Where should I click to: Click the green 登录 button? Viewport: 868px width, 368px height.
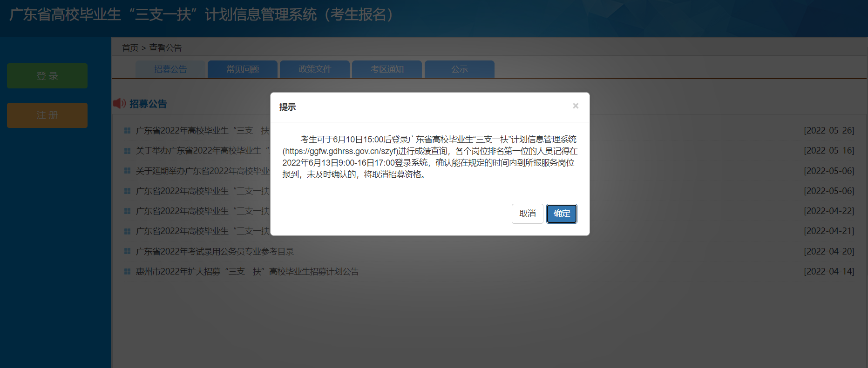47,76
